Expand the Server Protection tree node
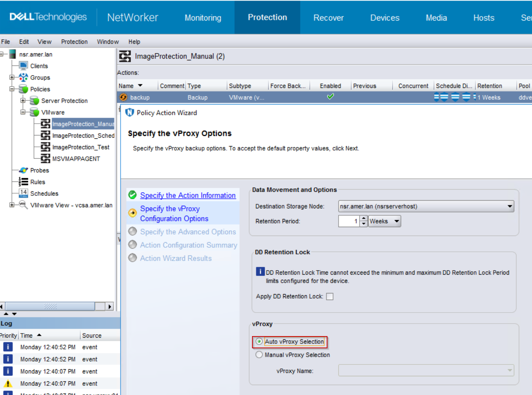 pos(23,100)
